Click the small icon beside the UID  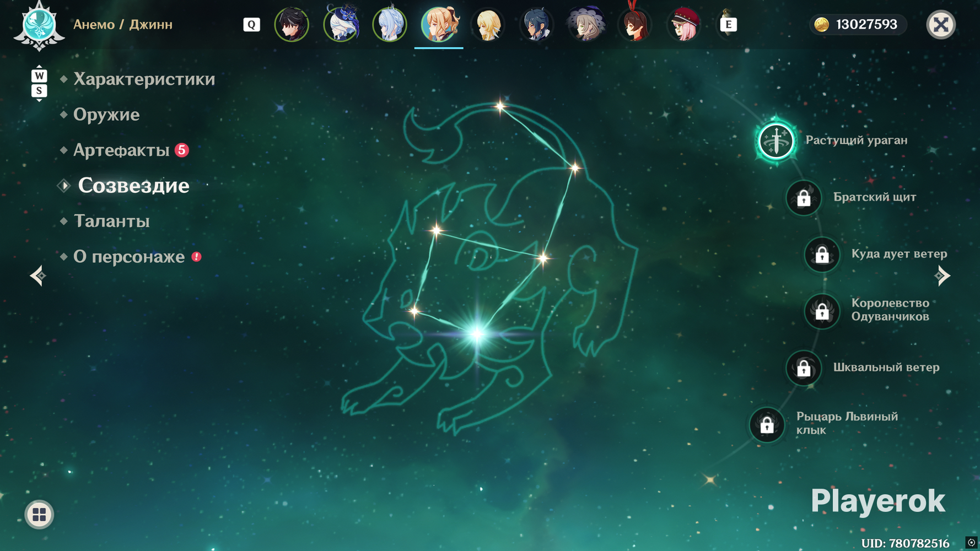(971, 543)
